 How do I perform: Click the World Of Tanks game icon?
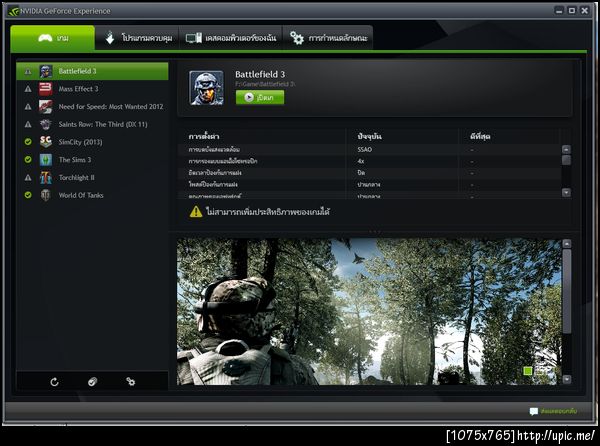pos(46,195)
